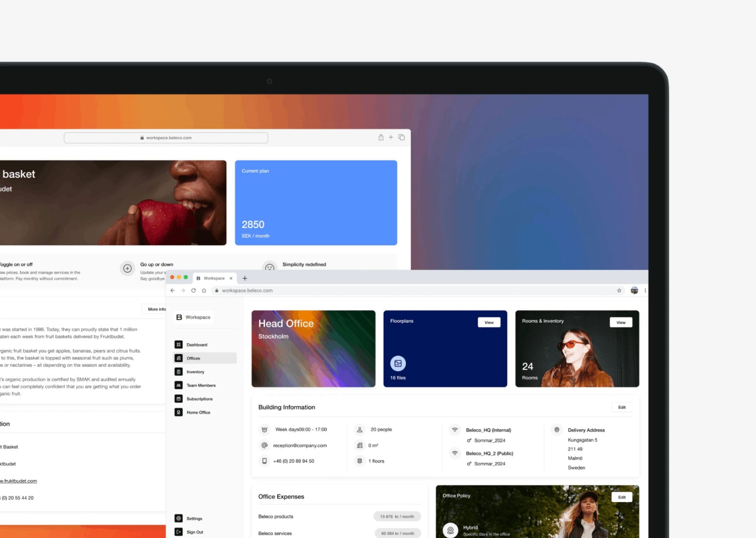Select the Workspace browser tab
Viewport: 756px width, 538px height.
214,278
